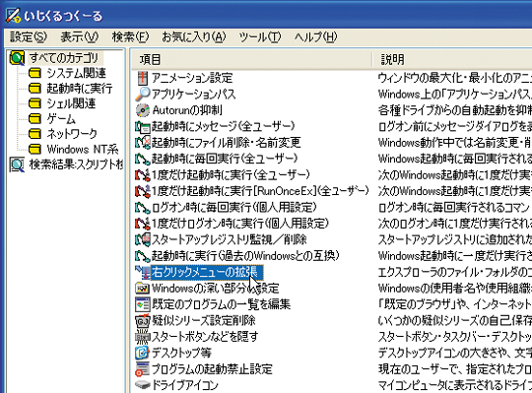Select the Autorunの抑制 list entry
Image resolution: width=532 pixels, height=393 pixels.
[187, 110]
